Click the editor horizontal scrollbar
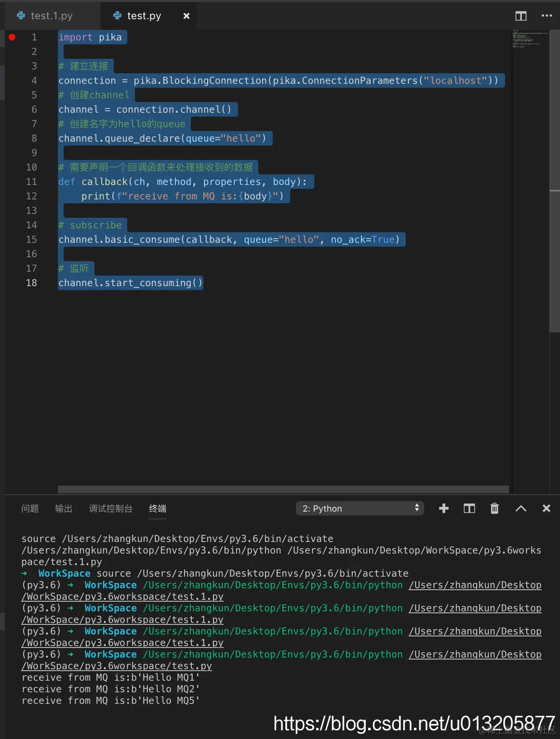This screenshot has width=560, height=739. [x=283, y=489]
